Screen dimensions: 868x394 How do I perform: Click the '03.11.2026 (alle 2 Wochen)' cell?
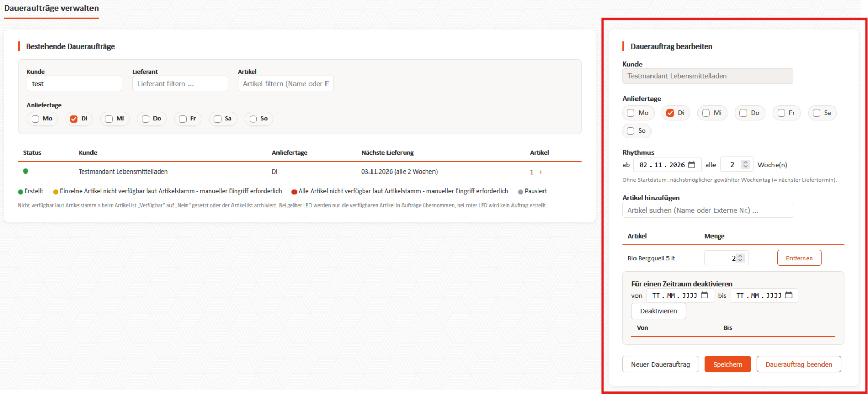point(399,171)
